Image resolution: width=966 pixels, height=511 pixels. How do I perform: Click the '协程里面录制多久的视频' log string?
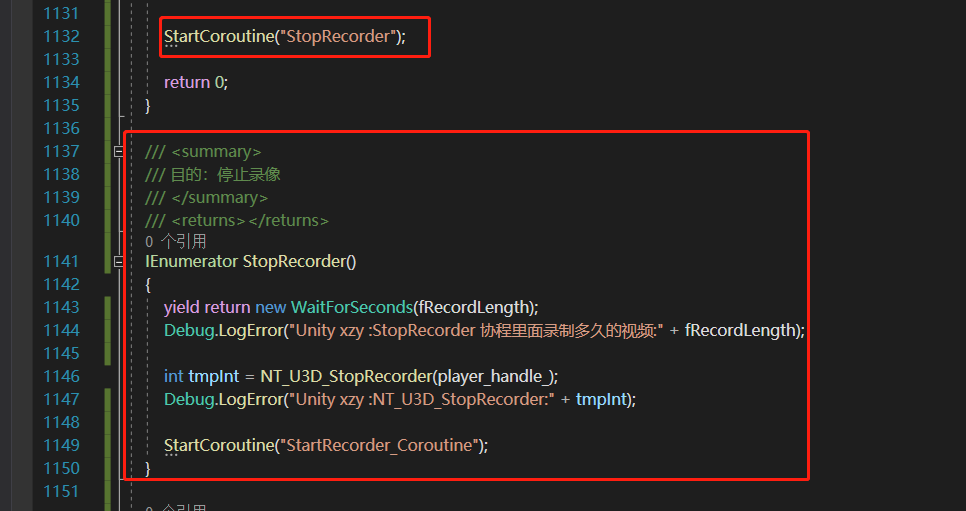click(x=566, y=330)
